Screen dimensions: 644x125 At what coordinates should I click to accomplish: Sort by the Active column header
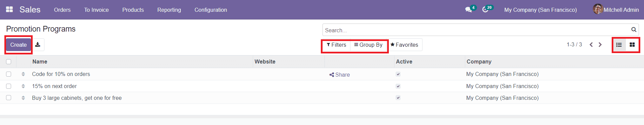[x=430, y=61]
